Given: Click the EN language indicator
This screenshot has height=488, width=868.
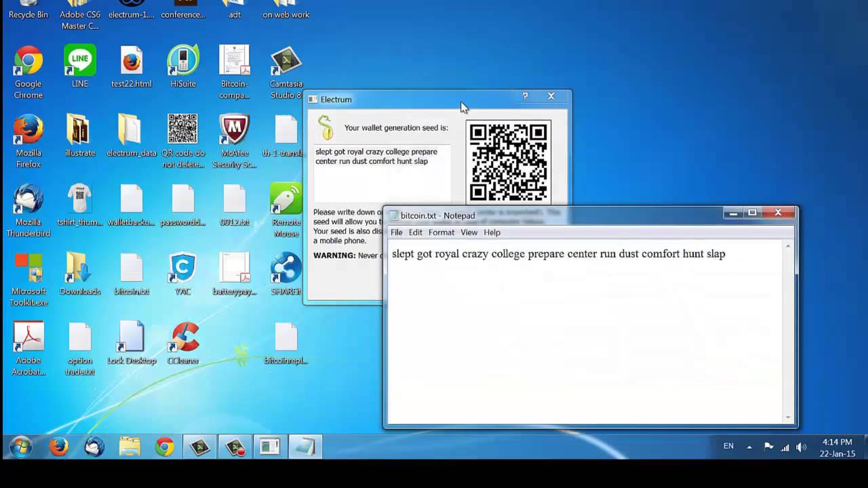Looking at the screenshot, I should pyautogui.click(x=728, y=446).
